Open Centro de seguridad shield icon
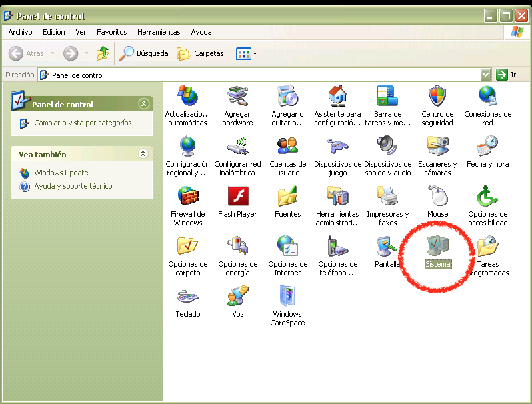 pyautogui.click(x=437, y=96)
